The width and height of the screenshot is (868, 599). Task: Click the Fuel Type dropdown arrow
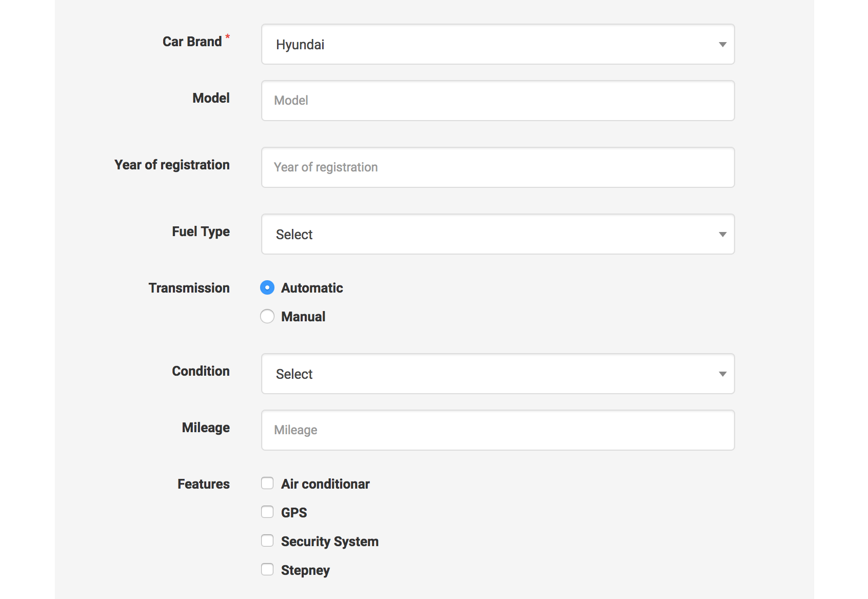pyautogui.click(x=722, y=235)
